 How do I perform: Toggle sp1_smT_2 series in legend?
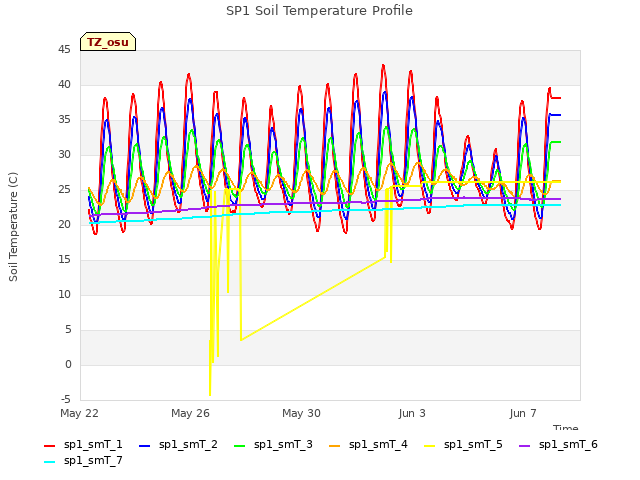178,444
